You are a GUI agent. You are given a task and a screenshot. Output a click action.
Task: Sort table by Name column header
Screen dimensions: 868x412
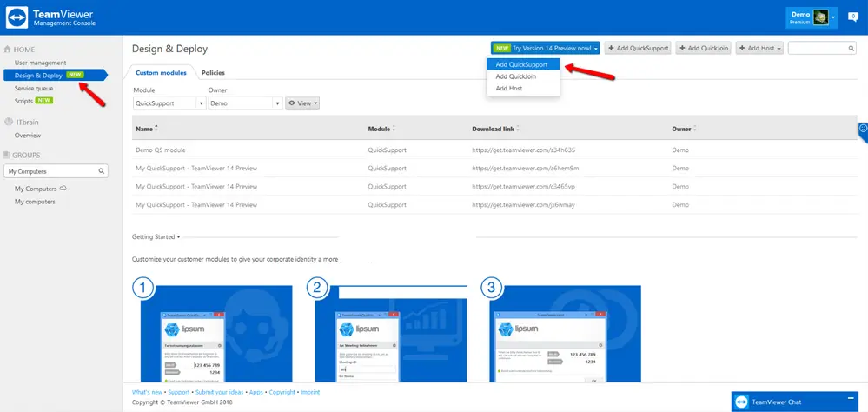coord(144,129)
